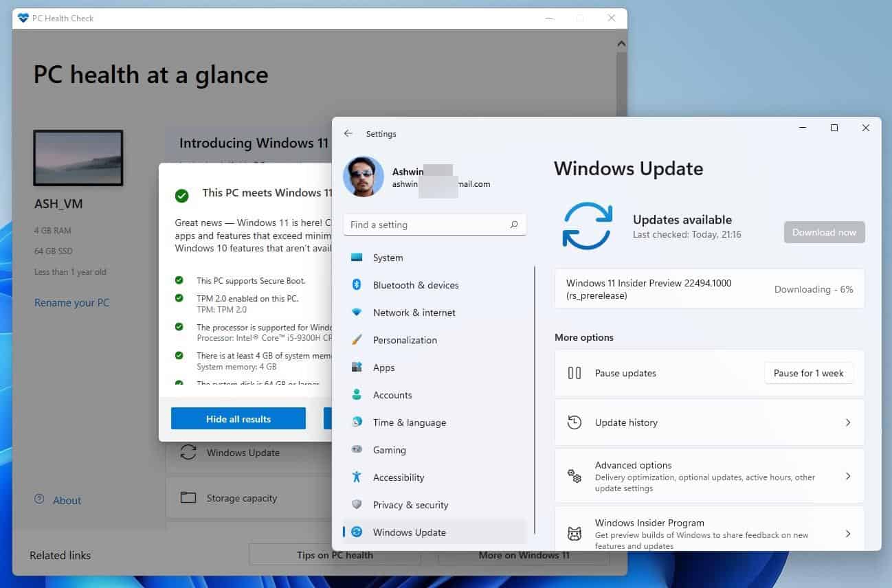Image resolution: width=892 pixels, height=588 pixels.
Task: Click the green check icon beside This PC meets Windows 11
Action: [x=181, y=196]
